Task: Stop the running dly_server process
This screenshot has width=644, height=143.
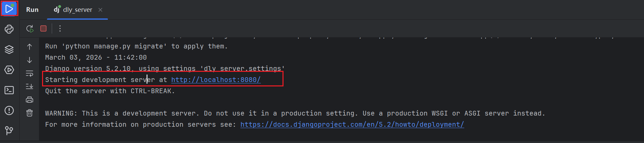Action: (43, 28)
